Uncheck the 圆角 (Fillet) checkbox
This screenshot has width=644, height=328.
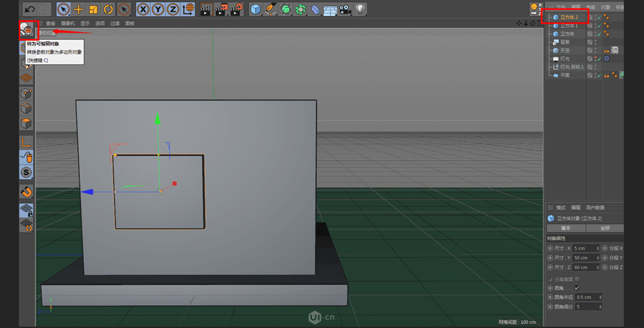tap(577, 288)
